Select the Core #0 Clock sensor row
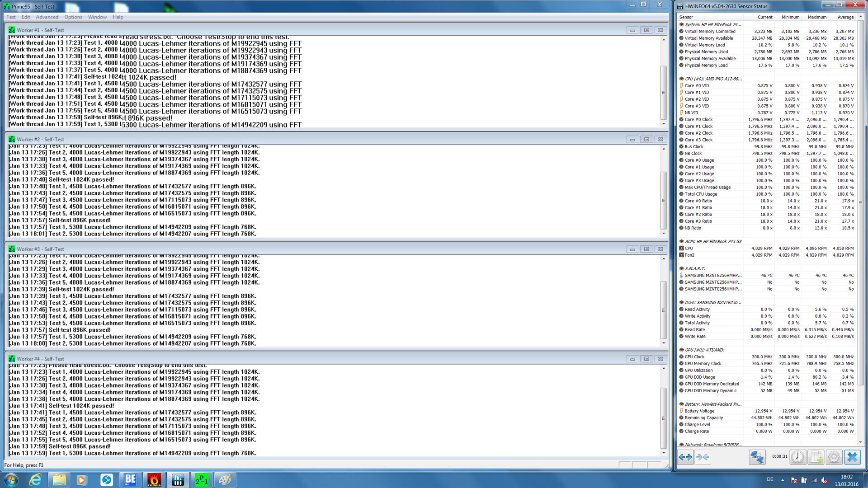Image resolution: width=868 pixels, height=488 pixels. 766,119
